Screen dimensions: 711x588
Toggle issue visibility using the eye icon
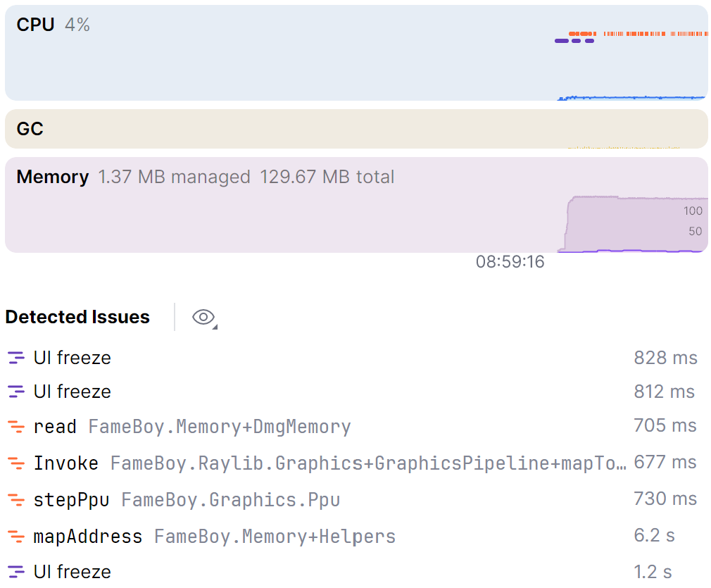201,317
